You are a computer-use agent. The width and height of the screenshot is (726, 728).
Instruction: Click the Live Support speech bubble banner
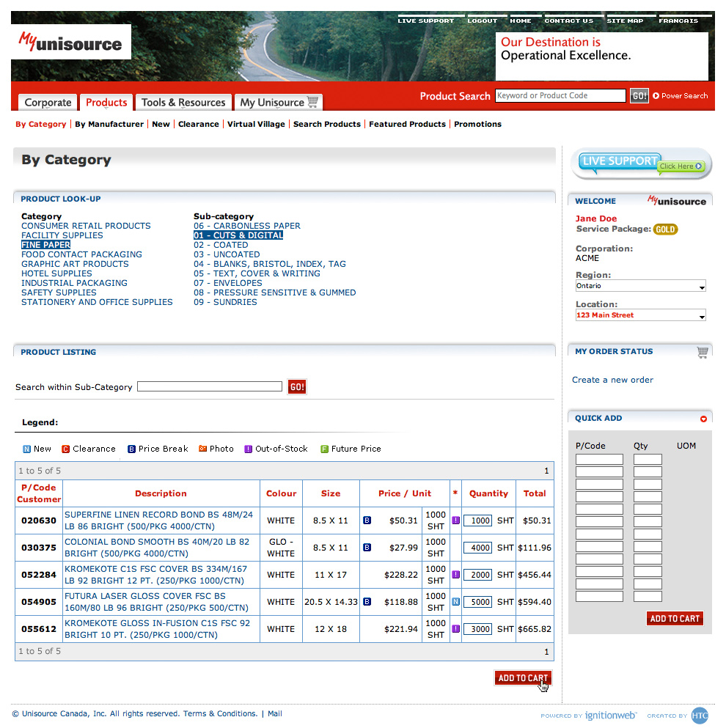[642, 163]
